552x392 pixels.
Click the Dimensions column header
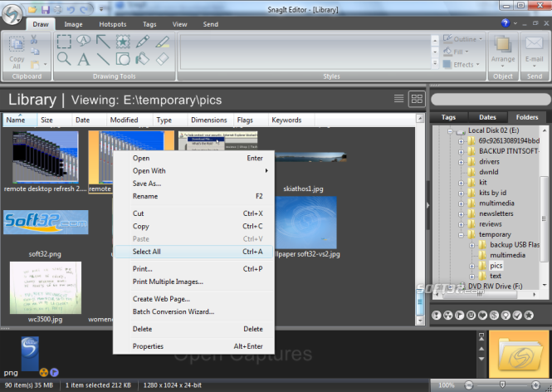[x=211, y=120]
